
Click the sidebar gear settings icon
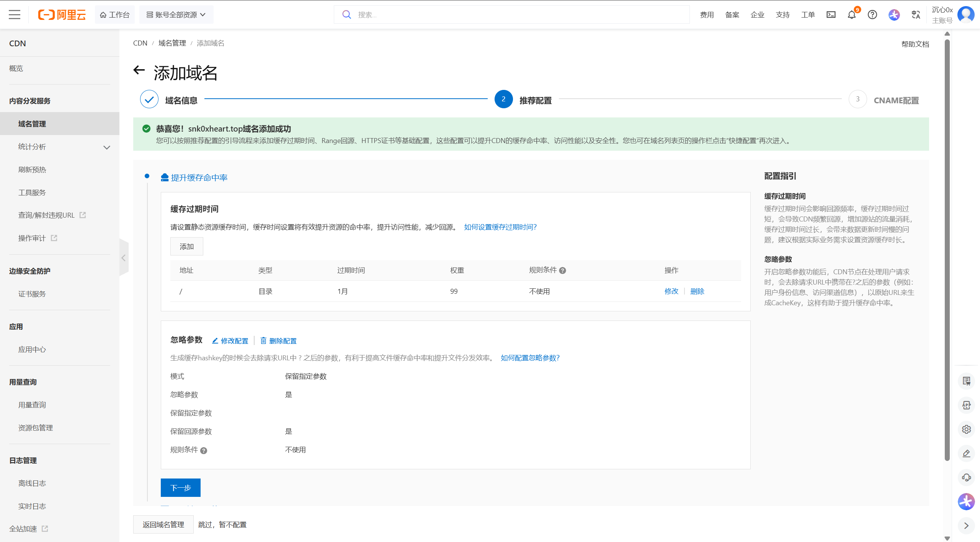click(966, 429)
